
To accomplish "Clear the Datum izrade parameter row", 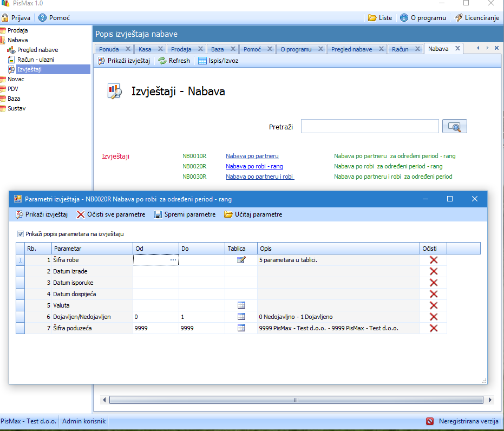I will click(x=433, y=271).
